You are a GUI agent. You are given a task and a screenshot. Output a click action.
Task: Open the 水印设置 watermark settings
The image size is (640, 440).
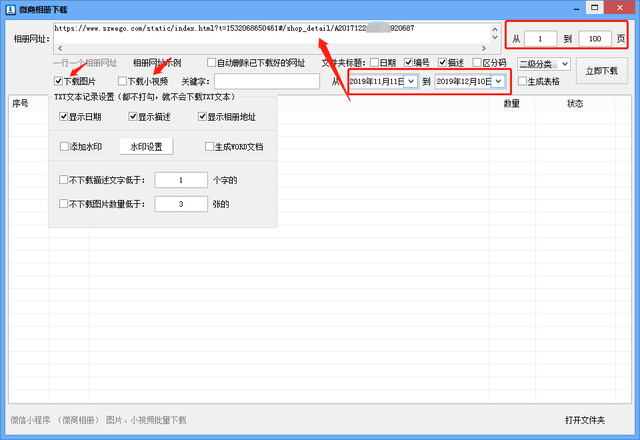click(147, 147)
